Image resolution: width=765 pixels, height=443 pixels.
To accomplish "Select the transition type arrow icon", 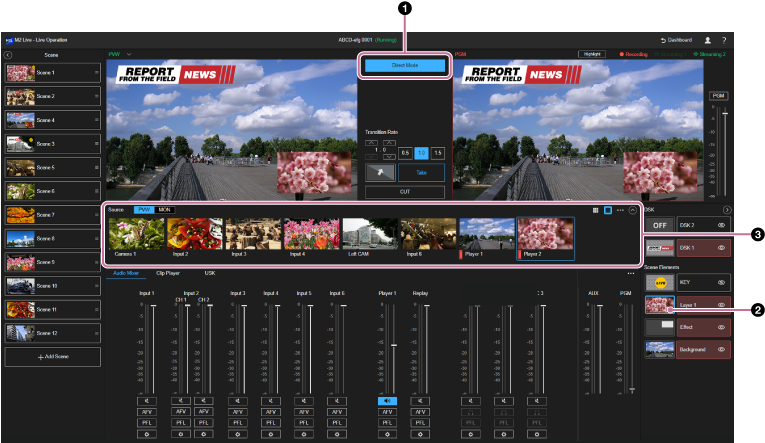I will point(380,173).
